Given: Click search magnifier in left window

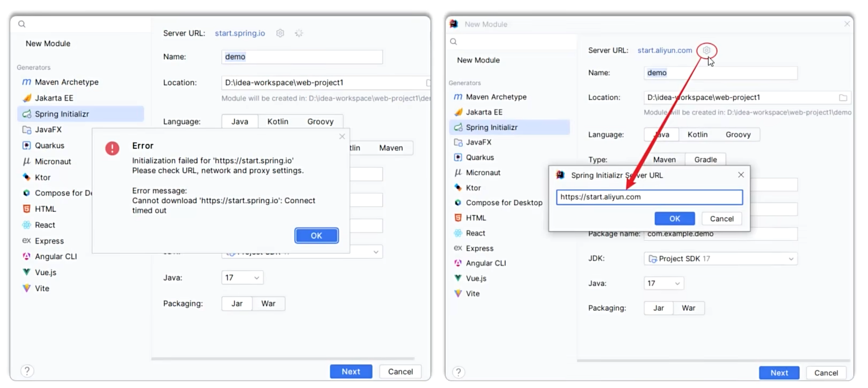Looking at the screenshot, I should 22,24.
